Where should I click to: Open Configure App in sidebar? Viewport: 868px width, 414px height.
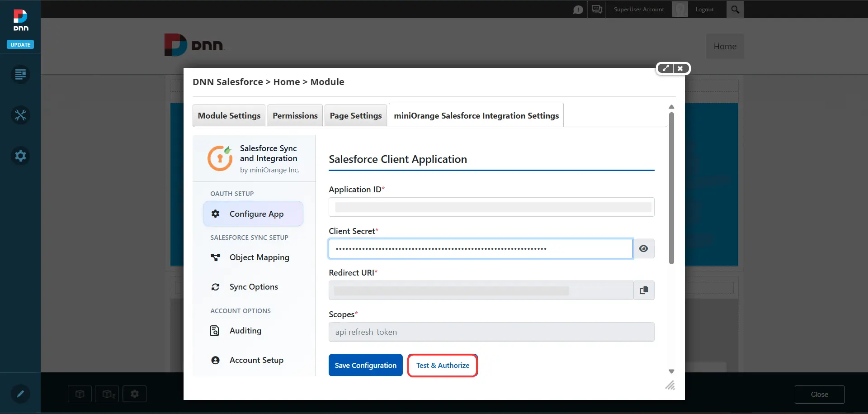coord(253,214)
